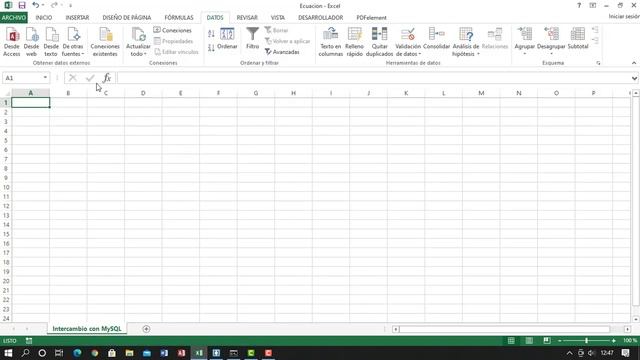Switch to DISEÑO DE PÁGINA tab
This screenshot has height=360, width=640.
coord(127,18)
